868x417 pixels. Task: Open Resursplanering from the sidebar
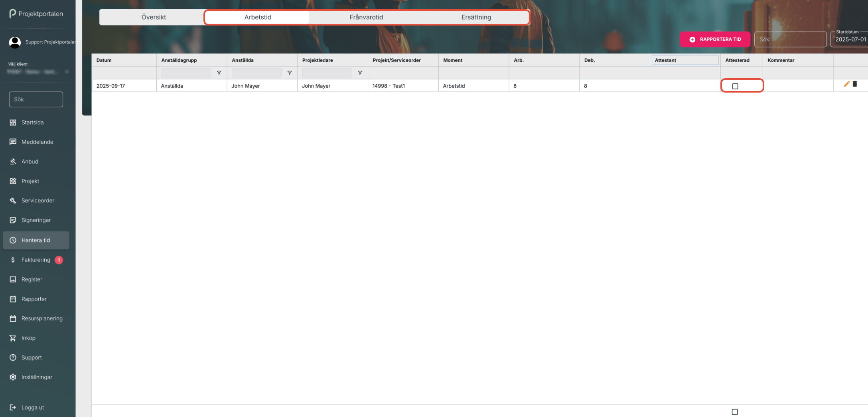42,318
